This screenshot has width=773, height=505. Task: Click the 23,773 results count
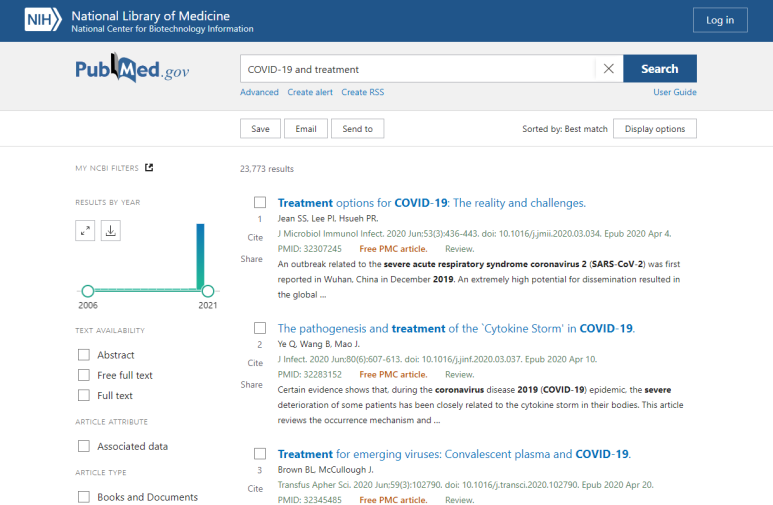click(267, 169)
